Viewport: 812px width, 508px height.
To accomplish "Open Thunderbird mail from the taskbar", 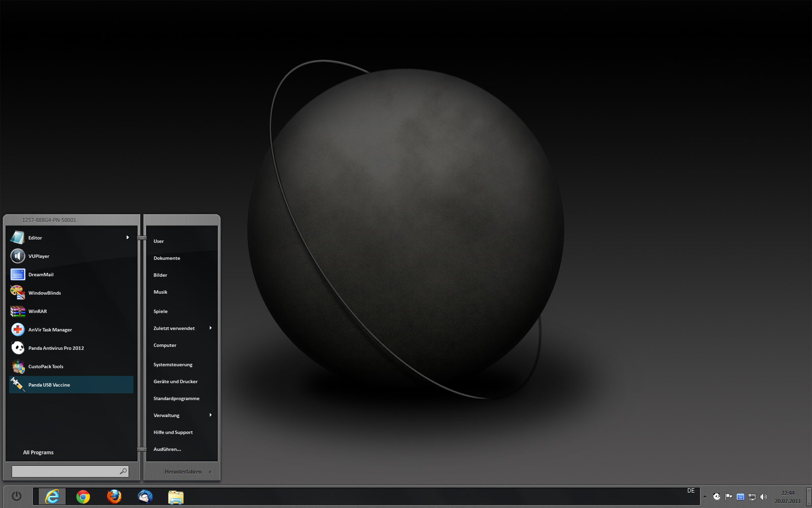I will tap(145, 496).
